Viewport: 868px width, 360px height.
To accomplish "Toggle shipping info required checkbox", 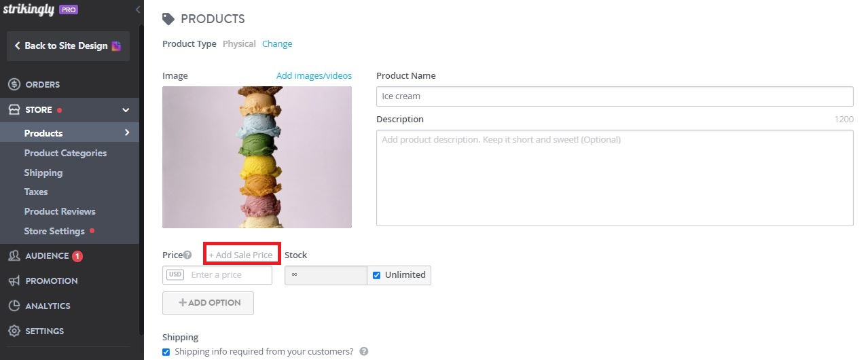I will pyautogui.click(x=166, y=352).
